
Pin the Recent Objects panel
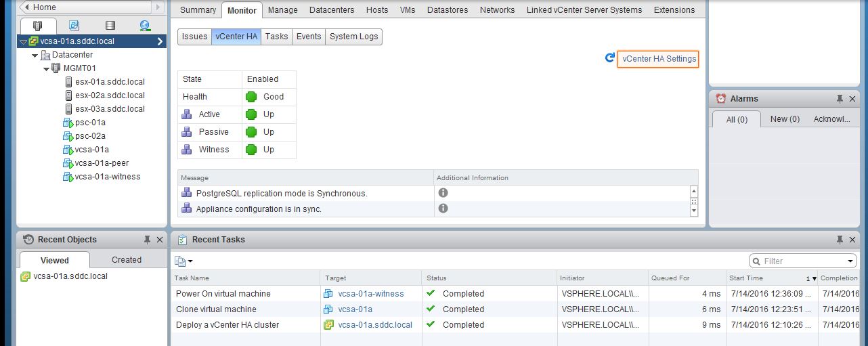point(147,240)
